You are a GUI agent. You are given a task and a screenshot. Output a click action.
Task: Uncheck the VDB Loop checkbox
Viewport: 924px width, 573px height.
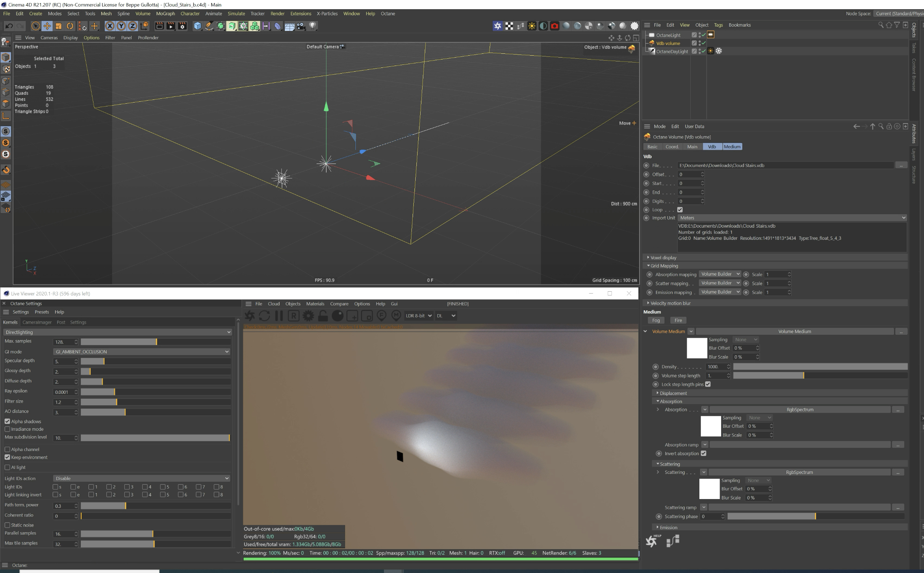coord(680,210)
